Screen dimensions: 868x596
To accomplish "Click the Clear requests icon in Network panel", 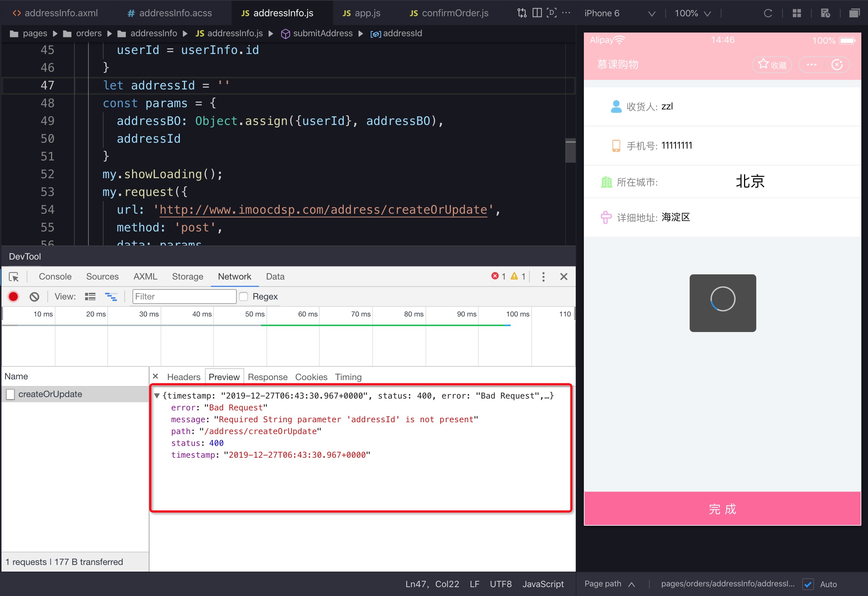I will (34, 297).
